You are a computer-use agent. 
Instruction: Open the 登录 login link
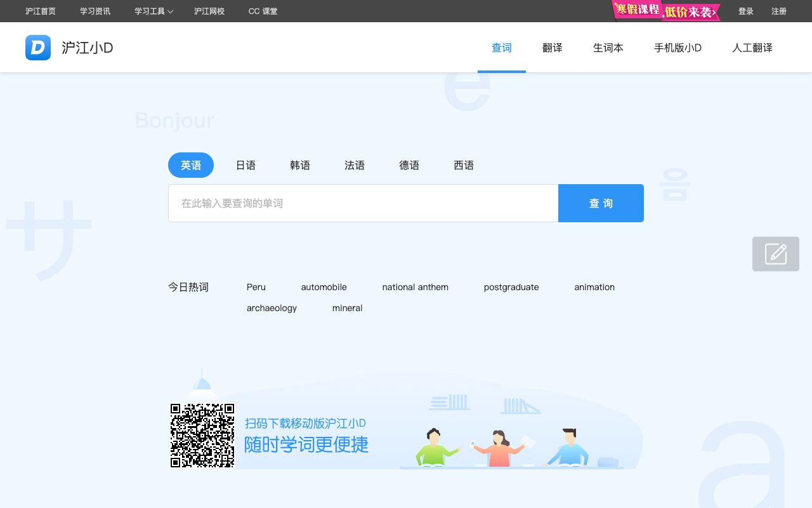pyautogui.click(x=746, y=11)
